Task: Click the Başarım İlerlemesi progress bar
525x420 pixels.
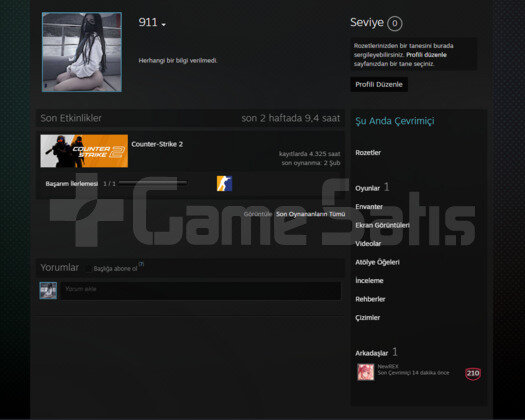Action: click(x=153, y=183)
